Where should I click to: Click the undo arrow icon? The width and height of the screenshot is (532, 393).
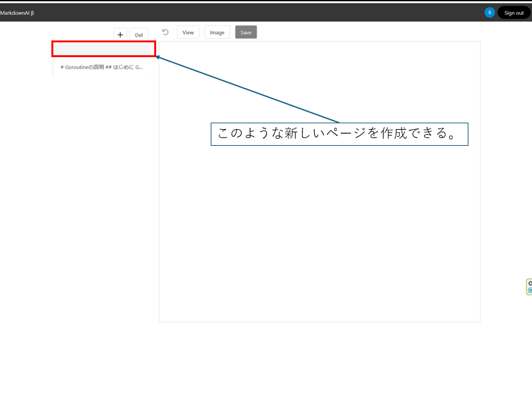[165, 32]
